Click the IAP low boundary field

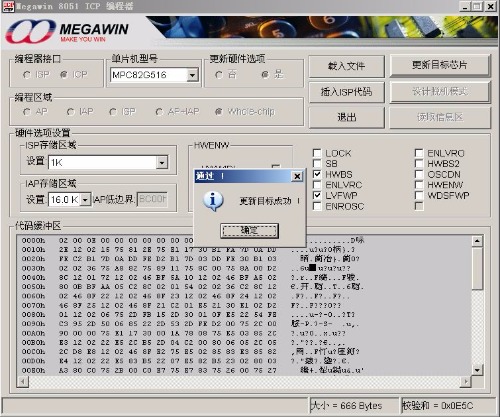coord(152,199)
